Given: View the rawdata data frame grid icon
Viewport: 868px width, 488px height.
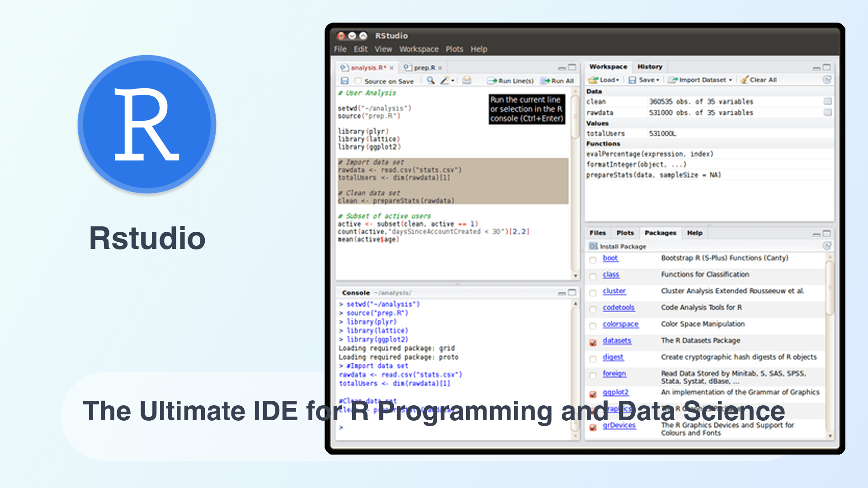Looking at the screenshot, I should [828, 112].
